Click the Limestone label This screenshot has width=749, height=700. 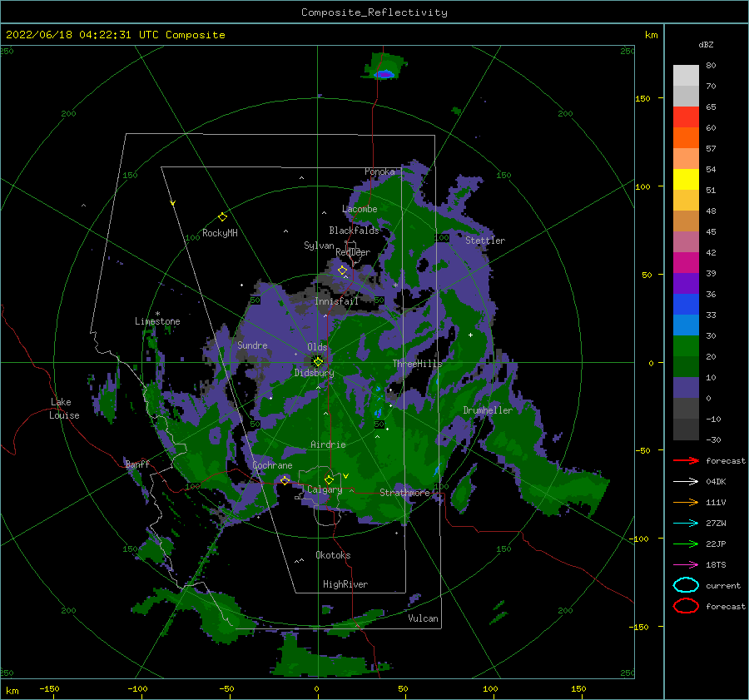(x=157, y=321)
